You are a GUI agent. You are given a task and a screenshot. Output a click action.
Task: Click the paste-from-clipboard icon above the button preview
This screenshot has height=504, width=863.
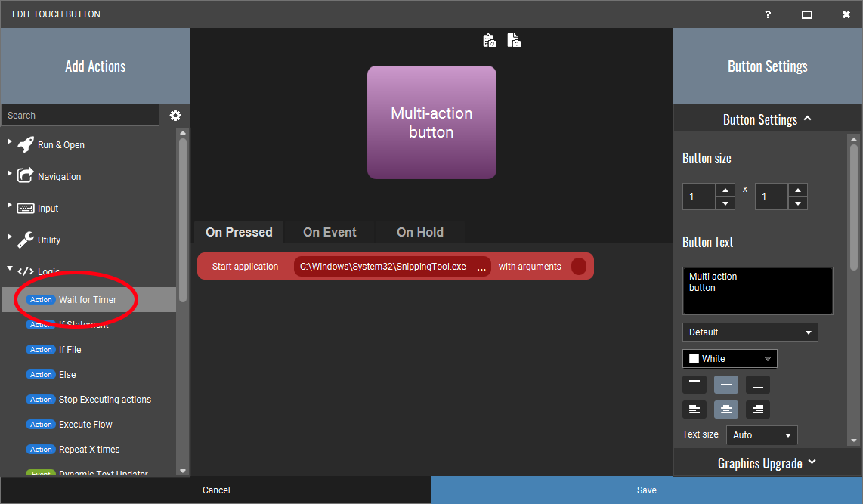point(490,41)
